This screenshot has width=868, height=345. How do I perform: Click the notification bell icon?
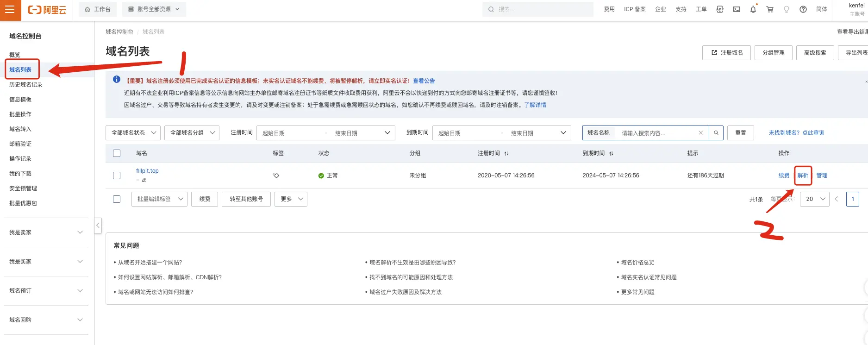(753, 9)
